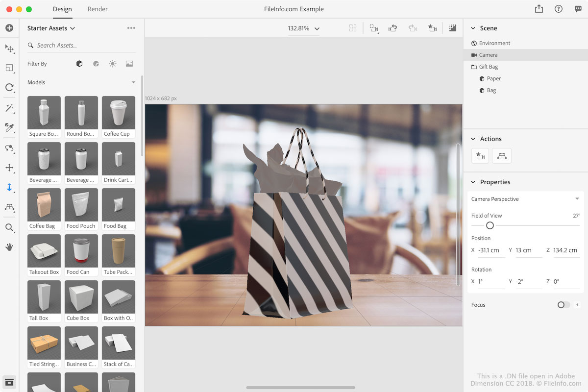Select the Magic Wand tool
This screenshot has height=392, width=588.
[9, 108]
